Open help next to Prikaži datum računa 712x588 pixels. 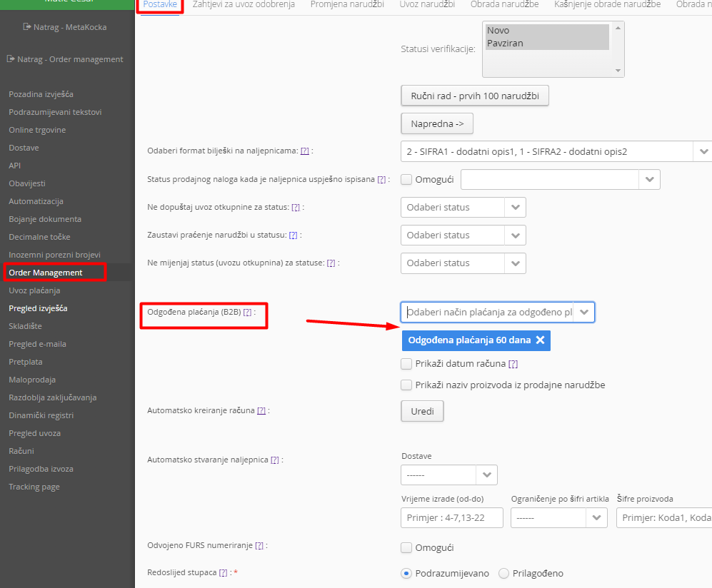coord(513,364)
